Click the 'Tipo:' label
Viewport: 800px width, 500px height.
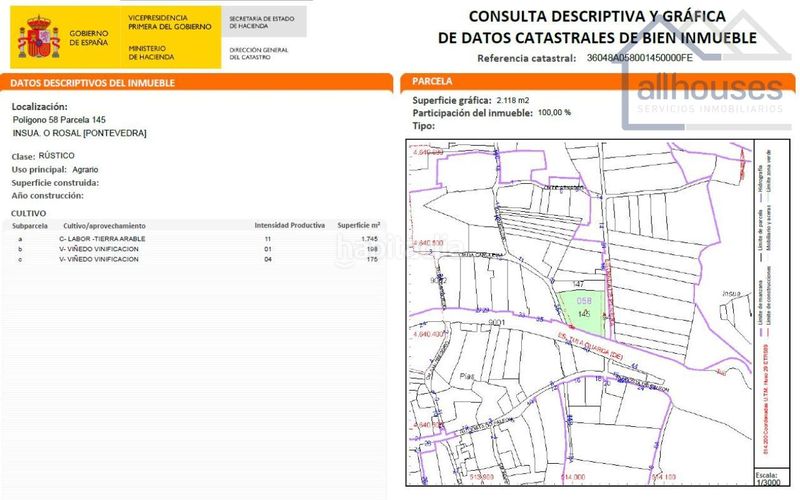click(423, 126)
